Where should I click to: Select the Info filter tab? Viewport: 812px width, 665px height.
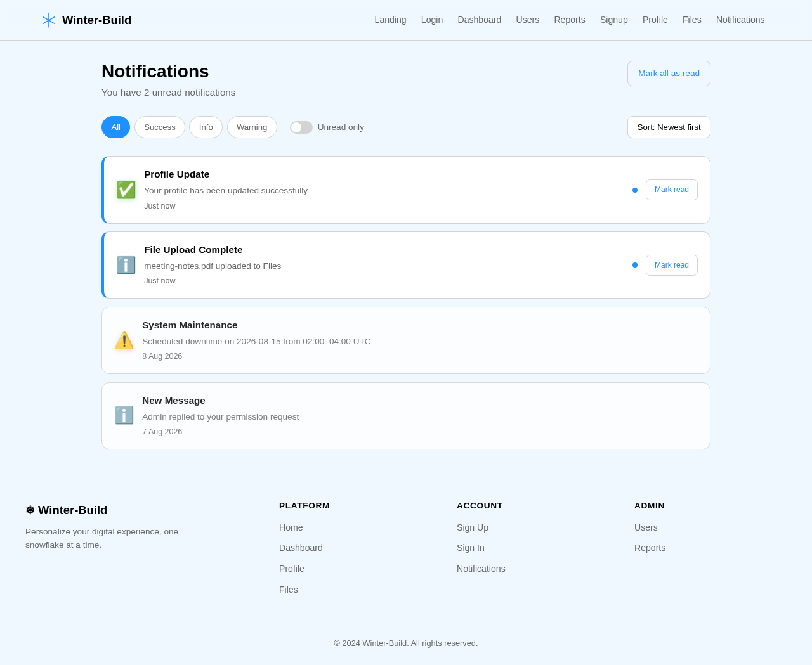coord(206,127)
